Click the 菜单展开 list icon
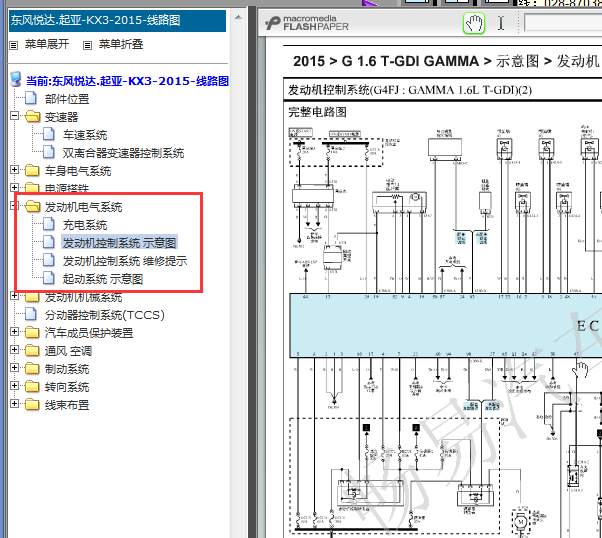 coord(13,45)
